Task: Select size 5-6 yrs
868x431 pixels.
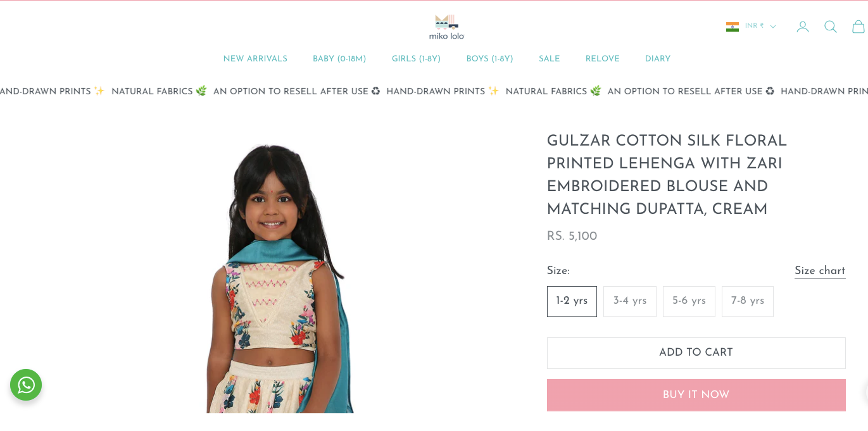Action: pos(689,301)
